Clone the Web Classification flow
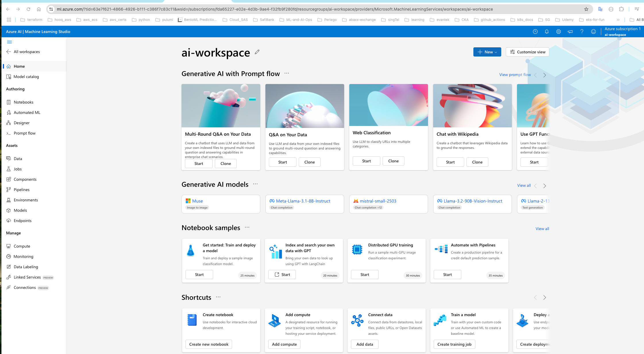Screen dimensions: 644x354 (x=394, y=161)
